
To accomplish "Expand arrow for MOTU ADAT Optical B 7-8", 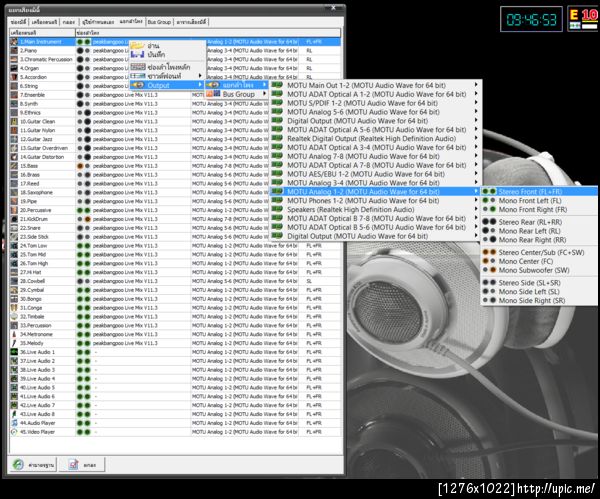I will pos(476,218).
